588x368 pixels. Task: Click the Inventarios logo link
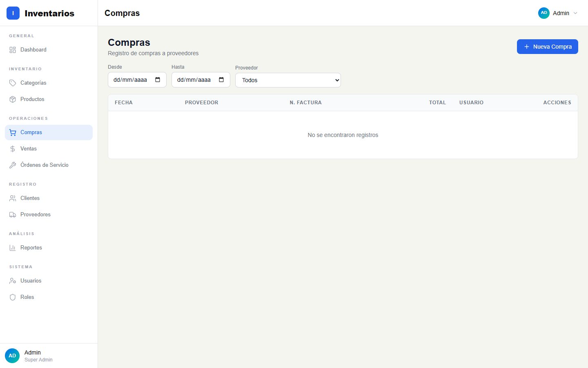pyautogui.click(x=40, y=13)
